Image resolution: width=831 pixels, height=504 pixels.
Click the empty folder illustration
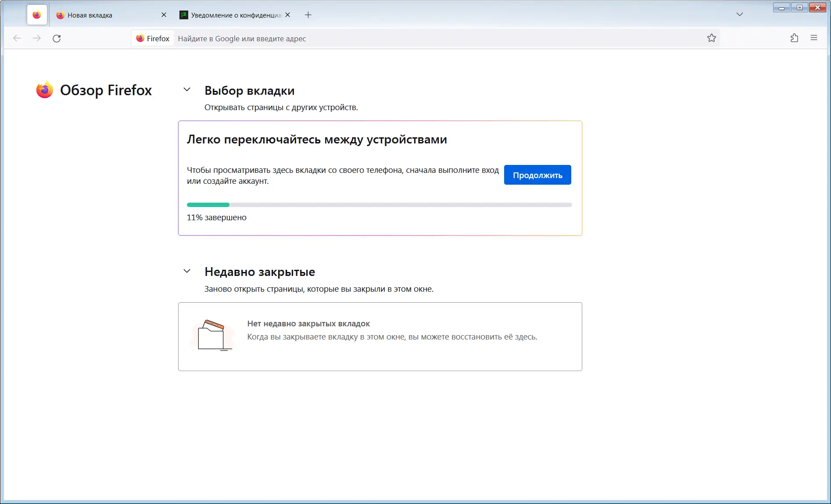213,336
